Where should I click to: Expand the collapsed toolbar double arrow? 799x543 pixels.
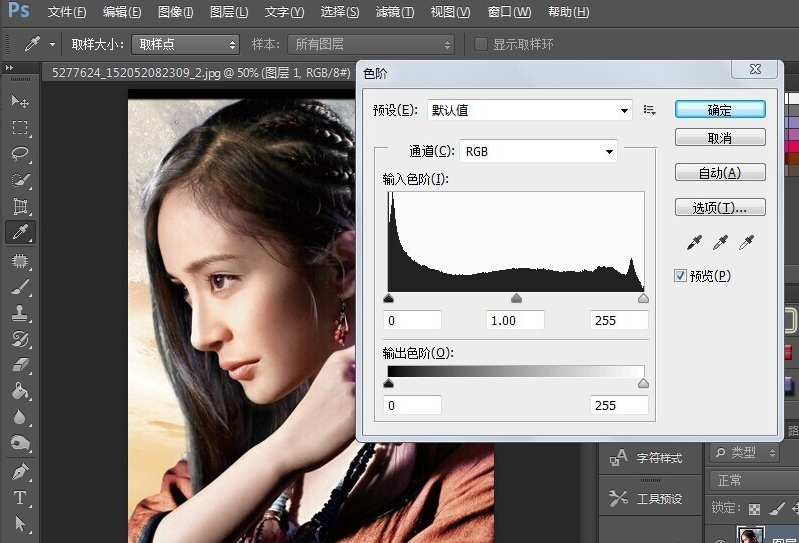pos(9,68)
